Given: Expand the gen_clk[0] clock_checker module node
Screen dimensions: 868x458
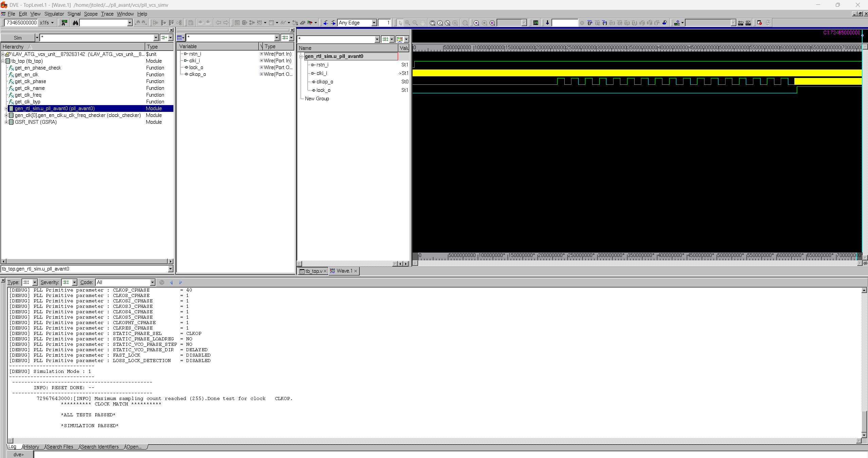Looking at the screenshot, I should tap(6, 115).
